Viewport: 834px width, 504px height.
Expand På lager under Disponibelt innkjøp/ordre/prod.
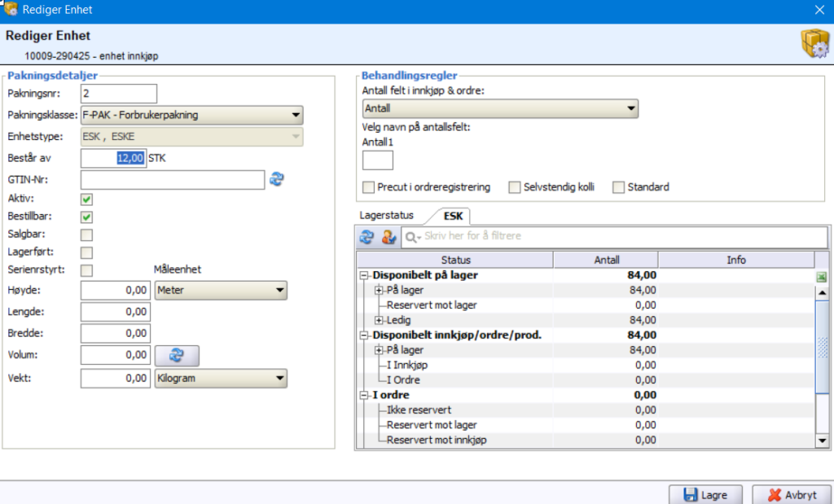[x=379, y=350]
